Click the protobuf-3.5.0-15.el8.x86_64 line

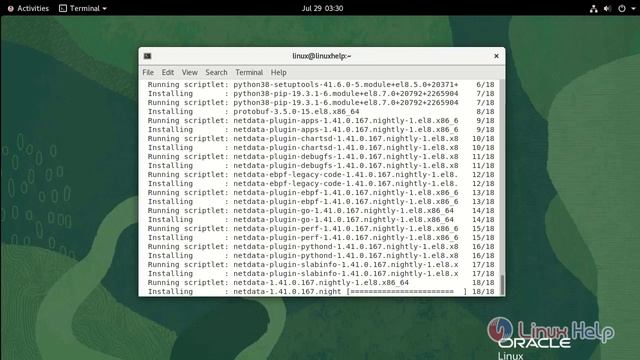[321, 111]
